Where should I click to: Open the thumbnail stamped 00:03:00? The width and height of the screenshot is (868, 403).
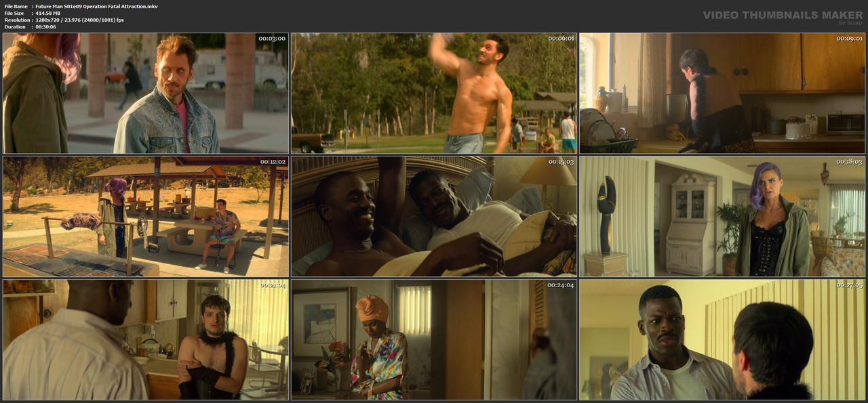click(145, 93)
